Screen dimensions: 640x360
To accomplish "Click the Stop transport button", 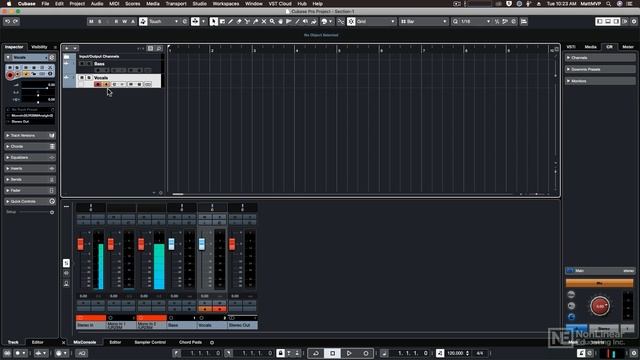I will (332, 353).
